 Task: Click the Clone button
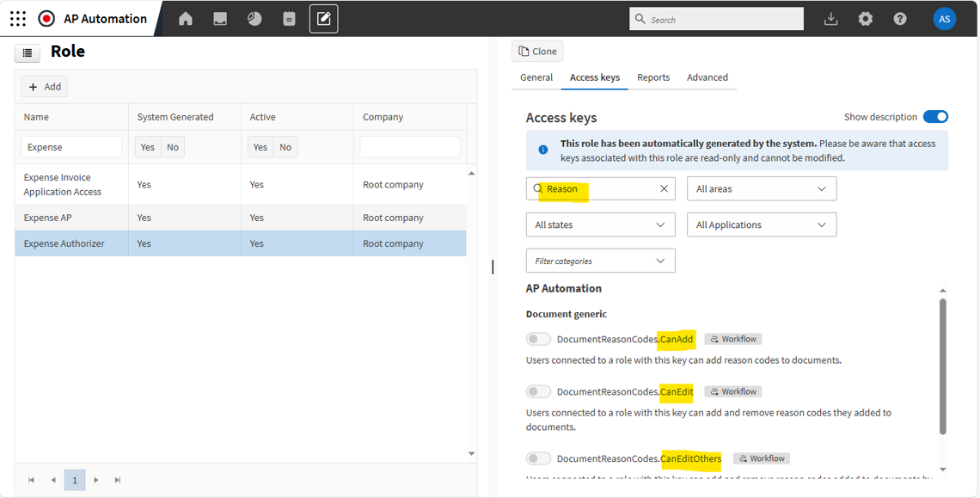pos(537,52)
